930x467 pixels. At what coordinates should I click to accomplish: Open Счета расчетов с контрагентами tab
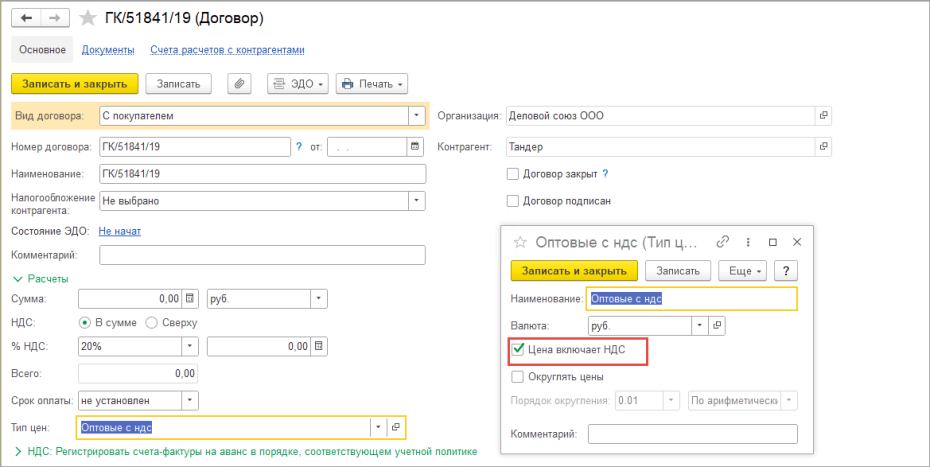[227, 50]
